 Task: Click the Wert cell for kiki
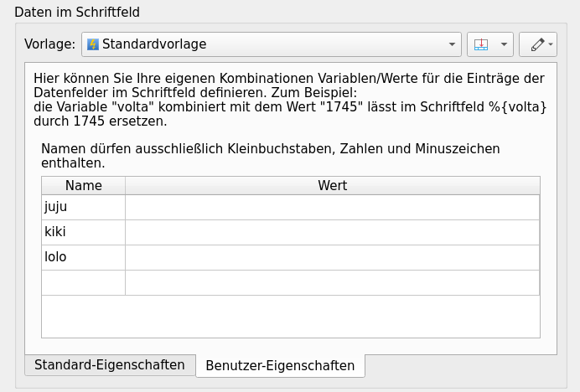[x=332, y=232]
